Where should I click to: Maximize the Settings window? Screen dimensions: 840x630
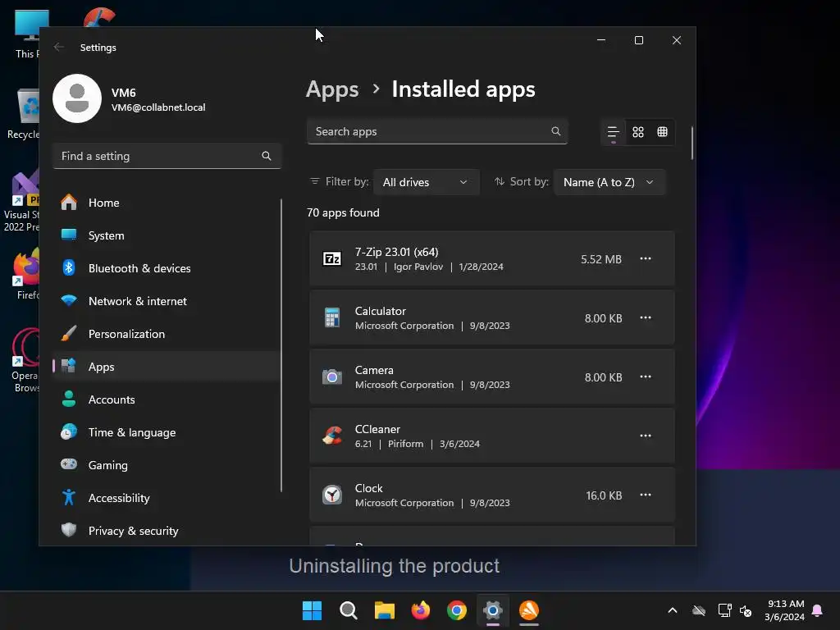coord(638,40)
